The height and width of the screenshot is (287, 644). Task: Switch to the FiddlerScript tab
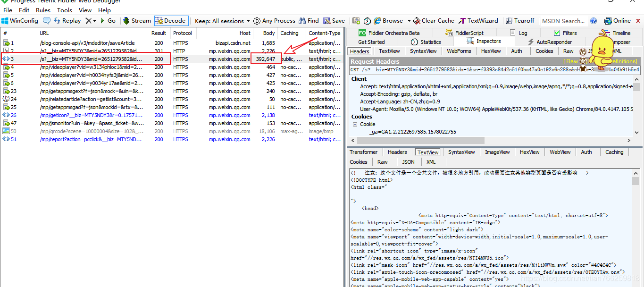pyautogui.click(x=465, y=33)
